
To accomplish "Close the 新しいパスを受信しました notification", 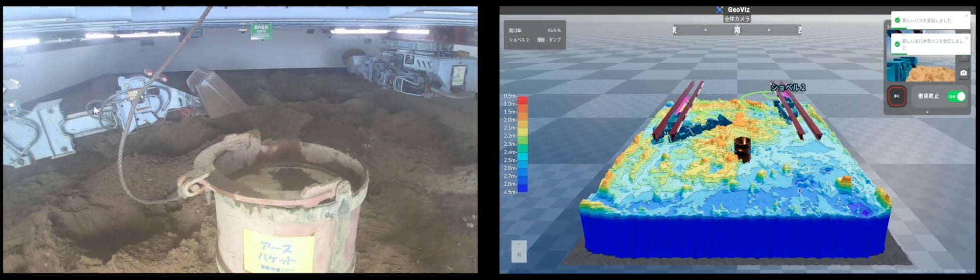I will (966, 16).
